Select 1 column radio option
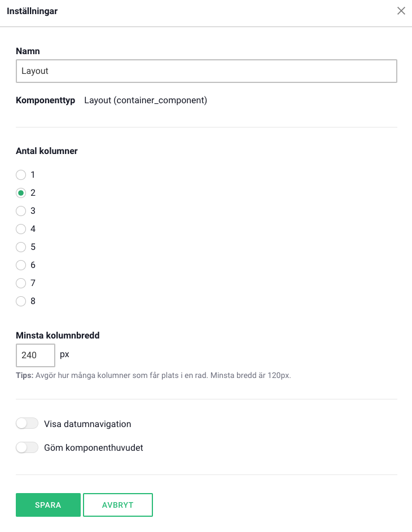Screen dimensions: 412x532 [x=21, y=175]
